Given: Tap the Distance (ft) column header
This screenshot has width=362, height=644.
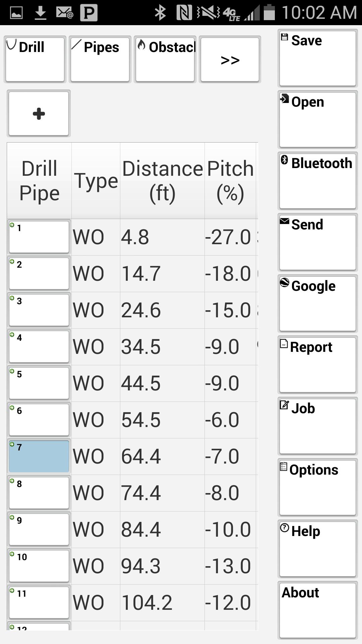Looking at the screenshot, I should coord(162,181).
